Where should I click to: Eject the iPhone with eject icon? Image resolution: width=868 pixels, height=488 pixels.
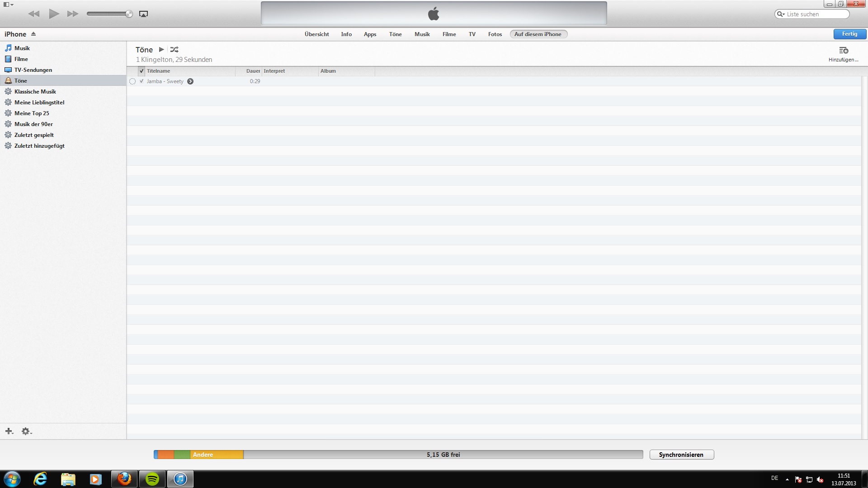click(33, 34)
